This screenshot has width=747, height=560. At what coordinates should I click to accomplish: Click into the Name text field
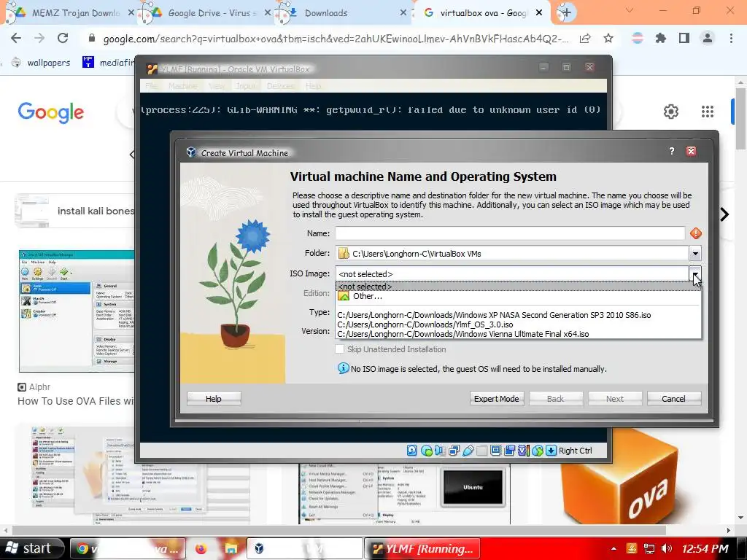pos(510,233)
